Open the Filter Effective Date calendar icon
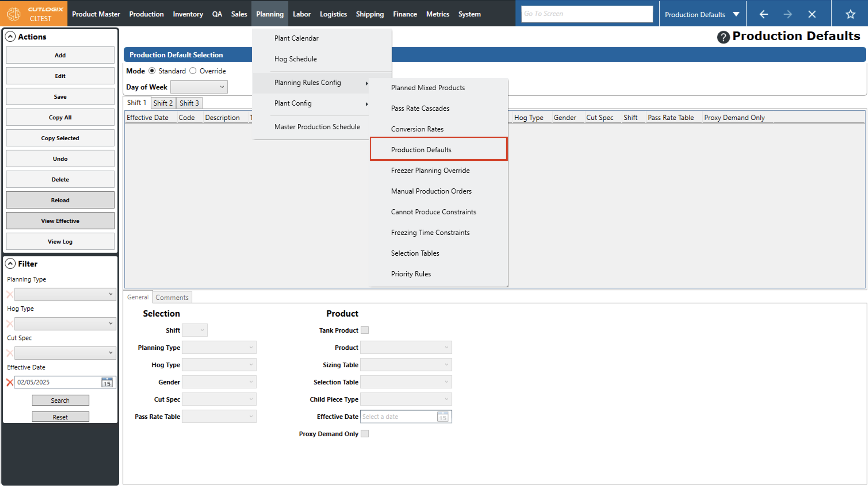The image size is (868, 486). coord(107,382)
